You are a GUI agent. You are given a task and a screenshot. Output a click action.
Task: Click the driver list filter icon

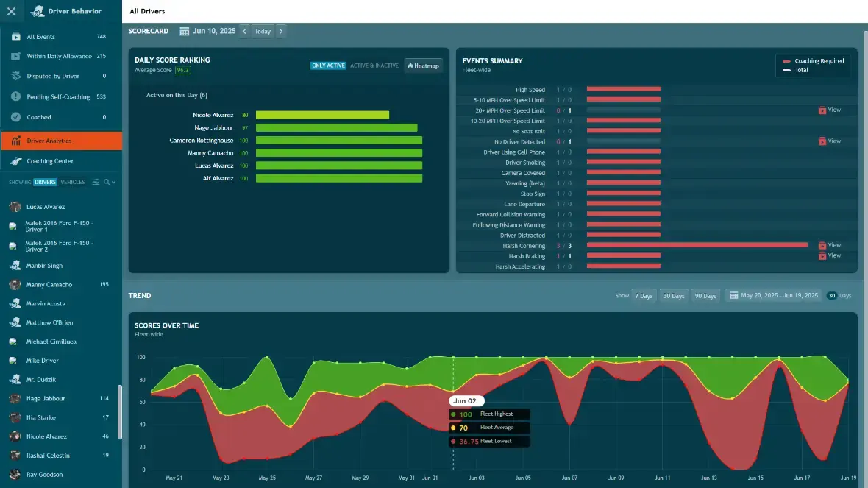(96, 182)
